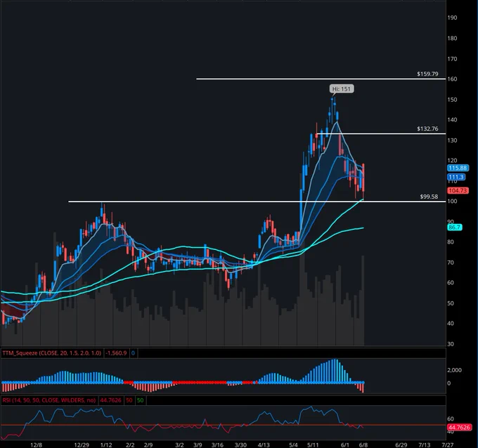The height and width of the screenshot is (448, 478).
Task: Click the 3/2 date on time axis
Action: [x=179, y=444]
